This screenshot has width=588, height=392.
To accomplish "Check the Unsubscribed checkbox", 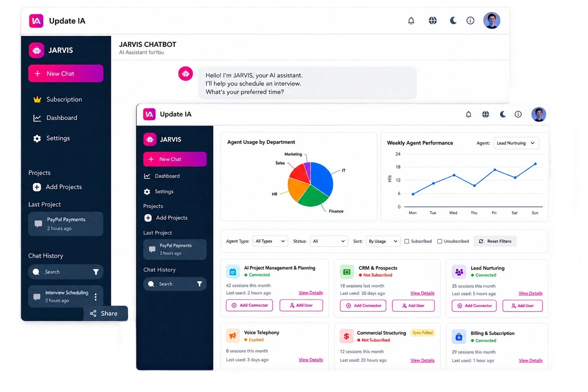I will (x=439, y=242).
